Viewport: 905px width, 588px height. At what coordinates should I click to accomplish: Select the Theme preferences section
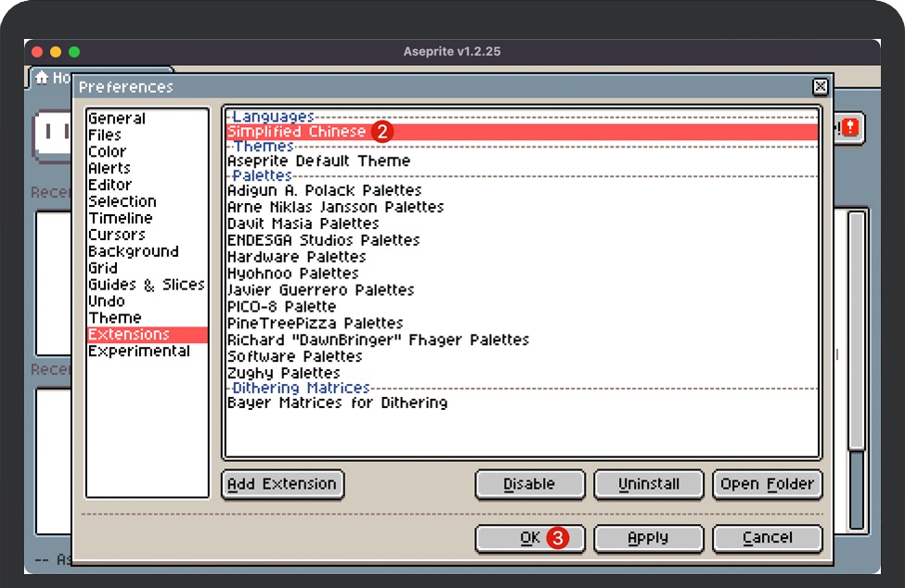click(x=115, y=318)
